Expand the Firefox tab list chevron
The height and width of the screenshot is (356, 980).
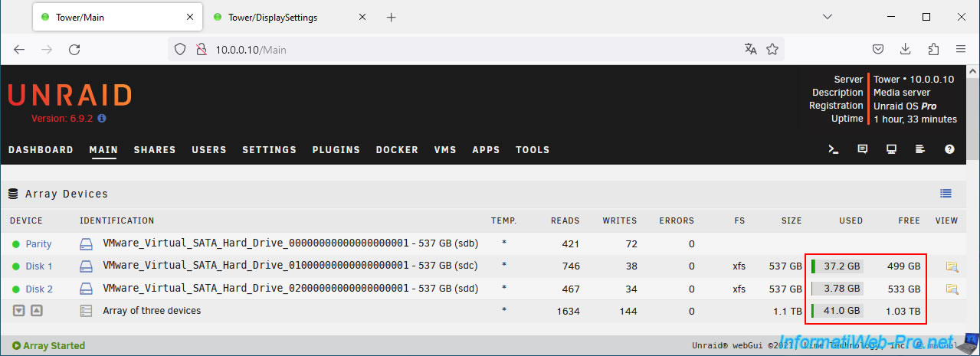coord(828,17)
